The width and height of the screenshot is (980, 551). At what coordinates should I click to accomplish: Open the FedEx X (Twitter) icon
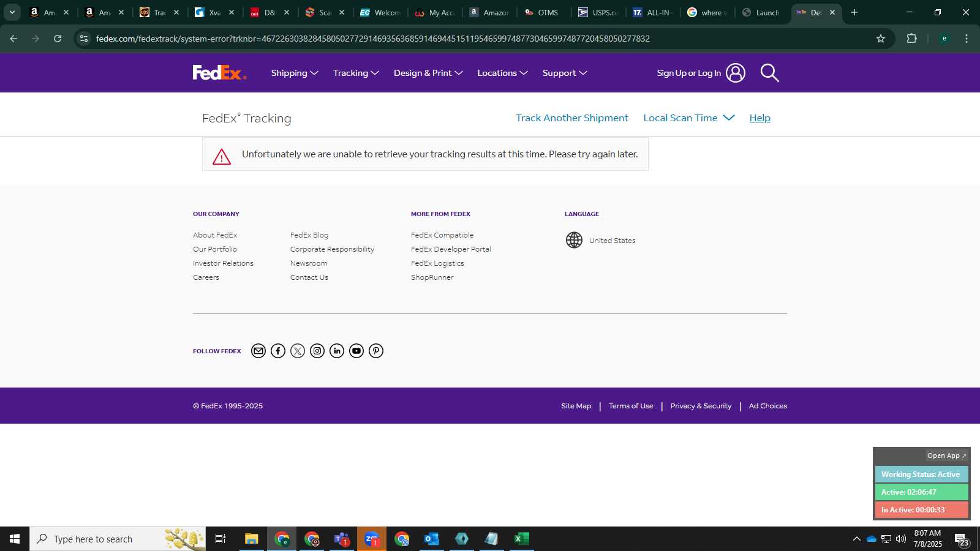[298, 351]
